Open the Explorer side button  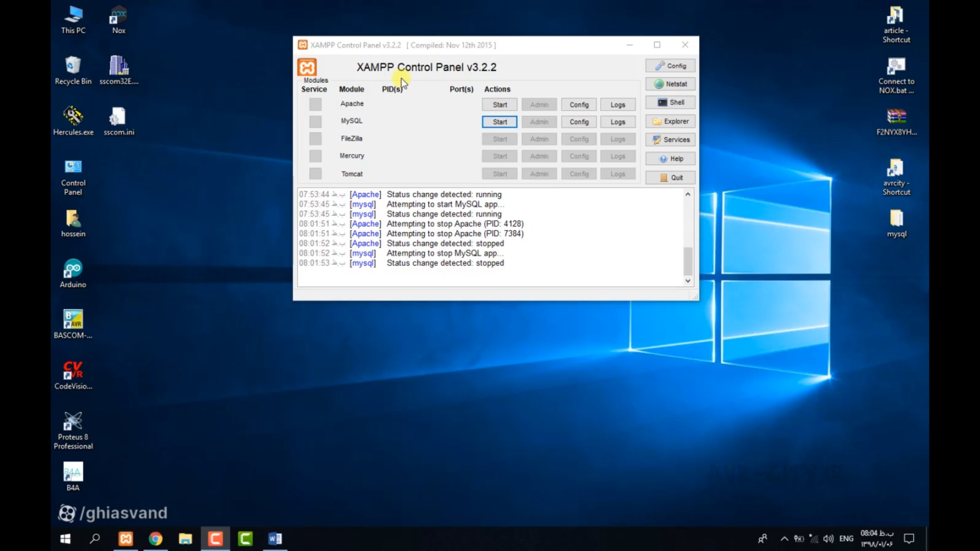(670, 121)
